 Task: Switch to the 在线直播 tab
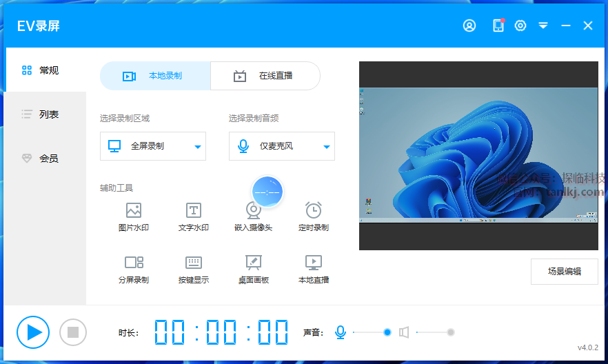tap(265, 76)
